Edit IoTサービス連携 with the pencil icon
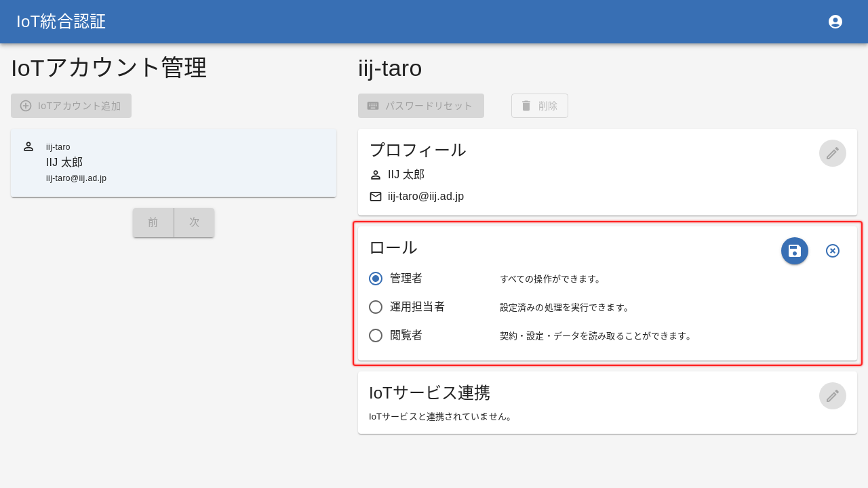 (x=833, y=396)
